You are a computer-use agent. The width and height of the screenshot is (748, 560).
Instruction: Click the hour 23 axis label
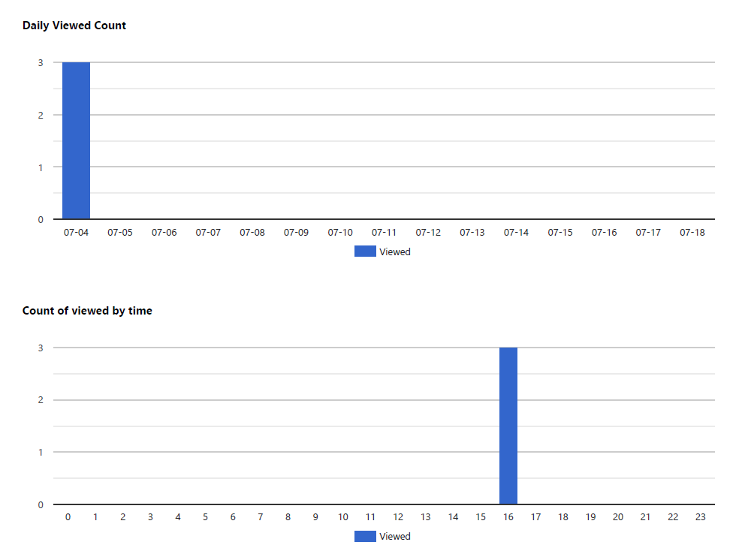tap(700, 517)
